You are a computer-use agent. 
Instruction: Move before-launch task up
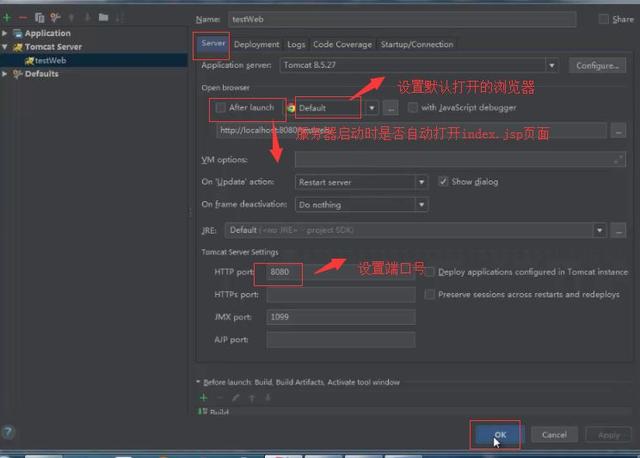[252, 398]
